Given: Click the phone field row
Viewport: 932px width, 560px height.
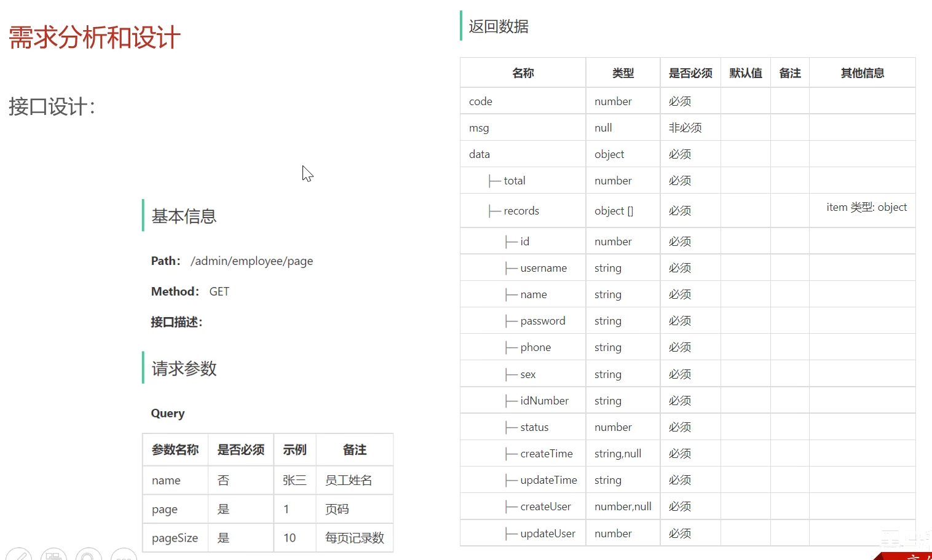Looking at the screenshot, I should (688, 347).
